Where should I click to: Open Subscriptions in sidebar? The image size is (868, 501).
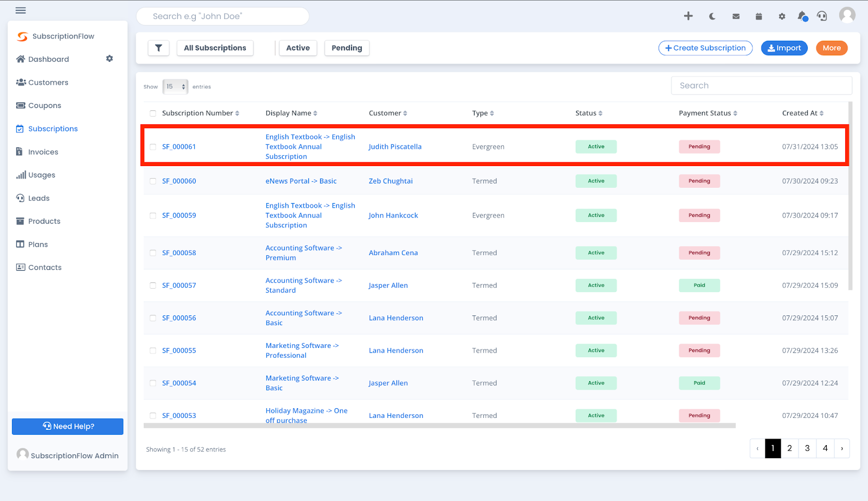coord(47,129)
